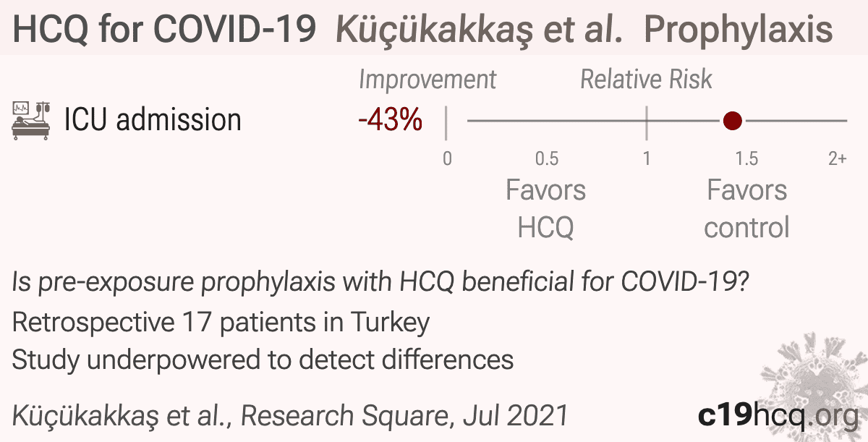Click the Küçükakkaş et al. author heading
The height and width of the screenshot is (442, 868).
(x=480, y=30)
